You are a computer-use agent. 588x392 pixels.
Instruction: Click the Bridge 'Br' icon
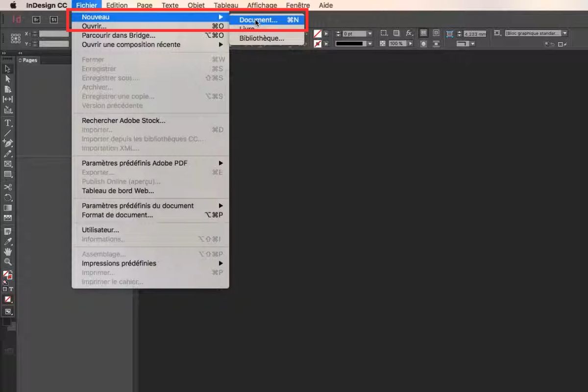36,20
